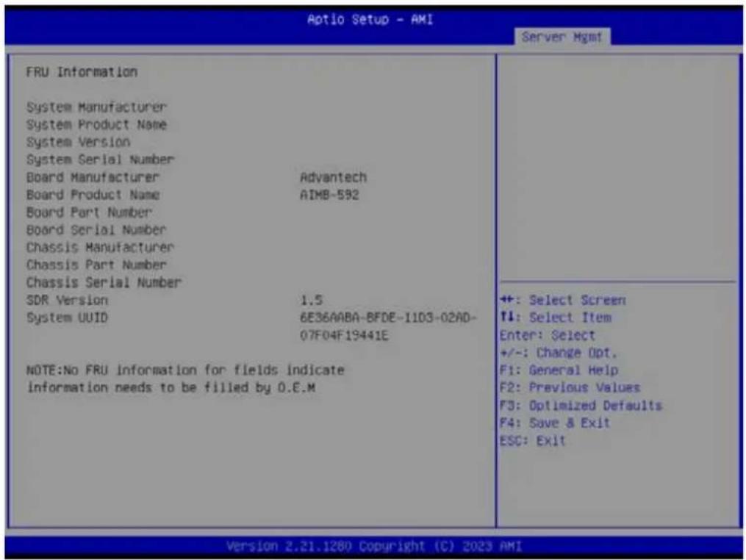Click the Enter: Select help hint
The height and width of the screenshot is (560, 746).
tap(548, 335)
